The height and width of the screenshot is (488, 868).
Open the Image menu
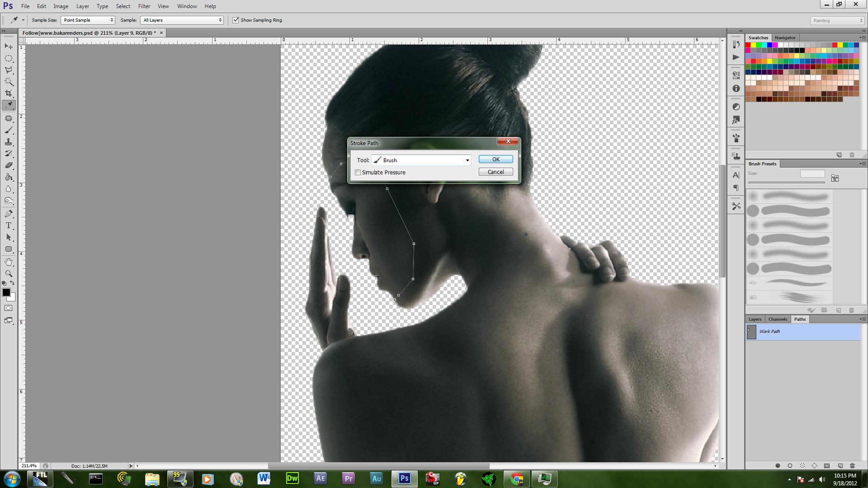(61, 6)
